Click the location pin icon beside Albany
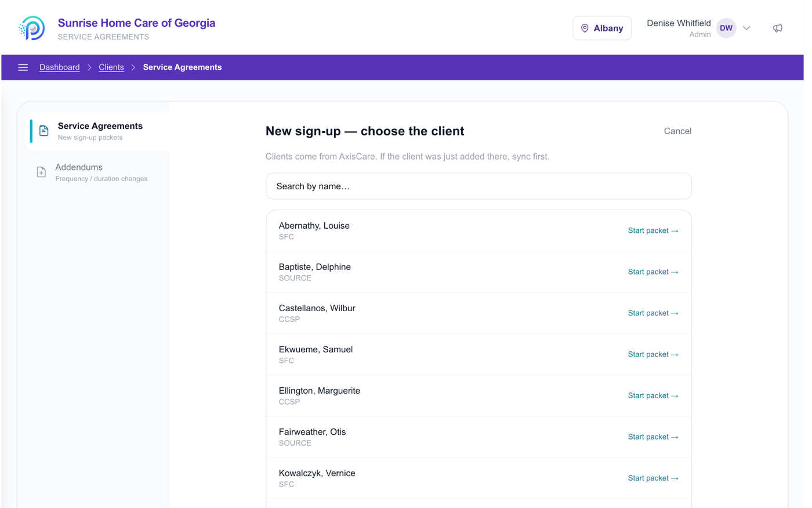Image resolution: width=812 pixels, height=508 pixels. click(585, 28)
